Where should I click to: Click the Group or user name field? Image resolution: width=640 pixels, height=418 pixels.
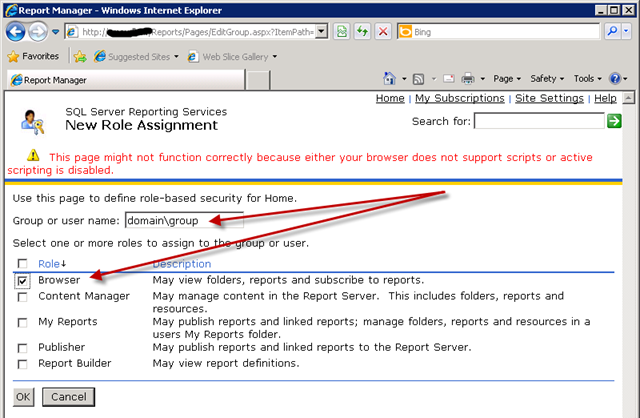pos(183,220)
